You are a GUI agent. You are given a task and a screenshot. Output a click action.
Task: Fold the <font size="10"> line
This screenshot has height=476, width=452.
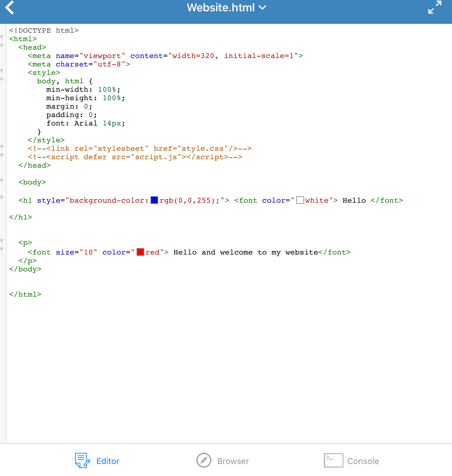(2, 249)
